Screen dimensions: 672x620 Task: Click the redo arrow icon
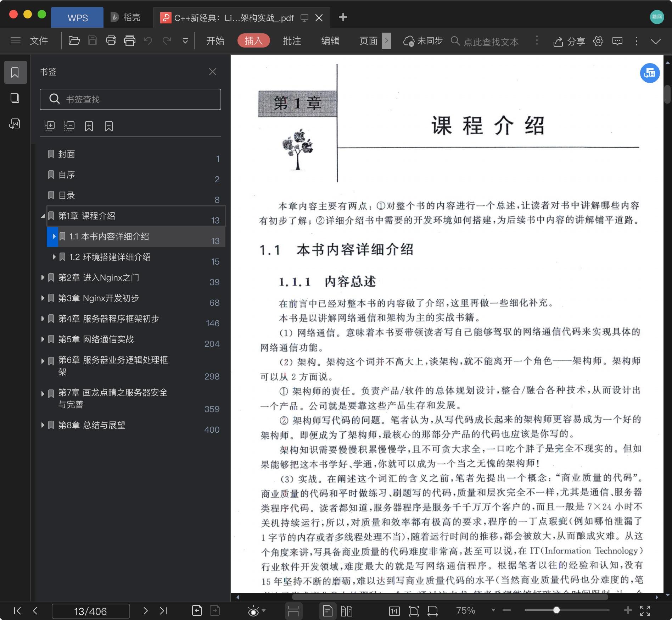pyautogui.click(x=167, y=41)
